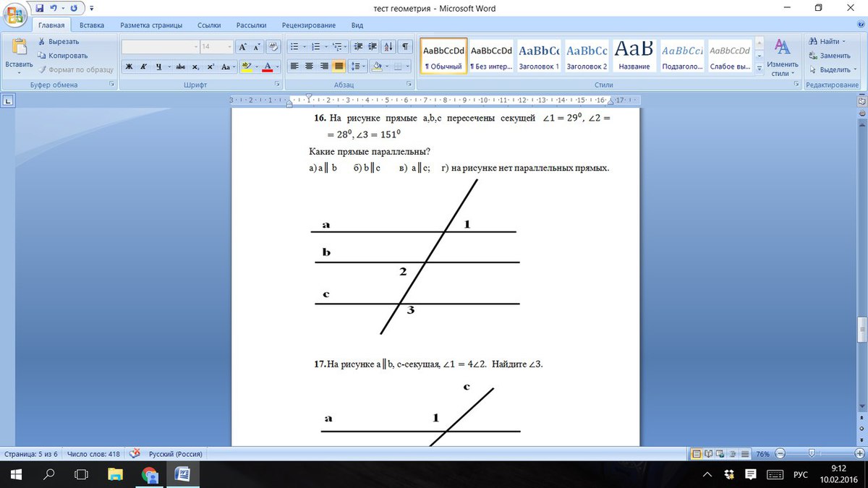Open Найти find dropdown
Viewport: 868px width, 488px height.
827,41
